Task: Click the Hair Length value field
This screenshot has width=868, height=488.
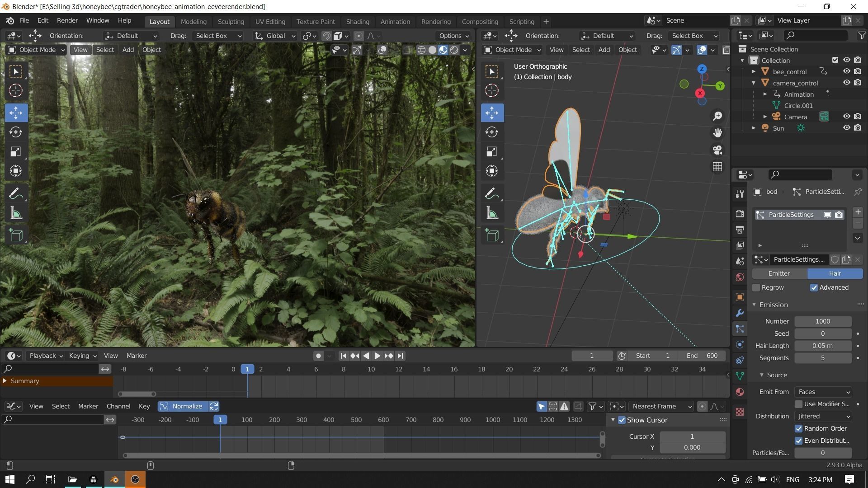Action: [x=822, y=346]
